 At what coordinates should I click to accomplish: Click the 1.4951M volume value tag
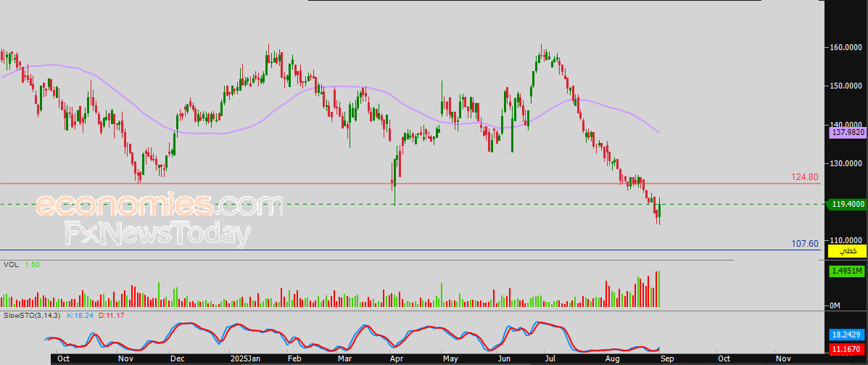tap(846, 271)
